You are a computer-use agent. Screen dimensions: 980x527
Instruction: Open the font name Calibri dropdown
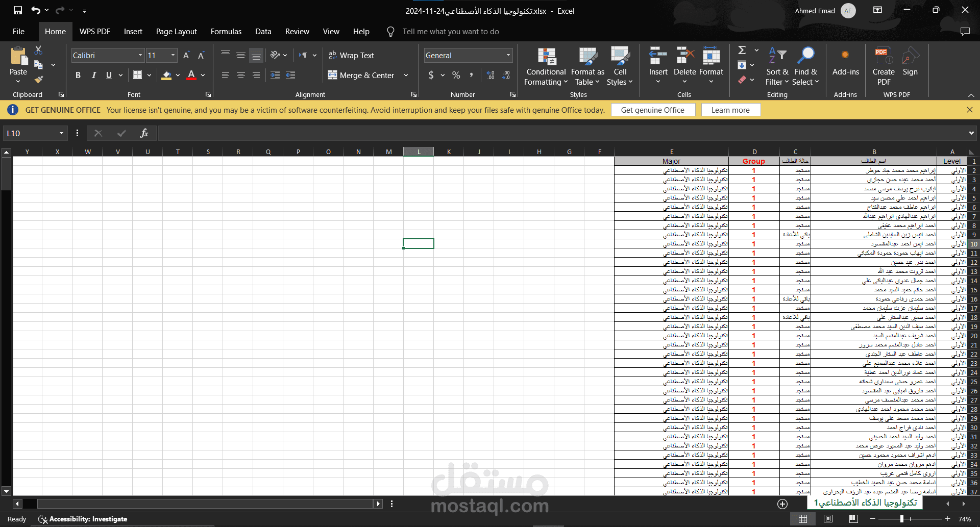(x=140, y=55)
